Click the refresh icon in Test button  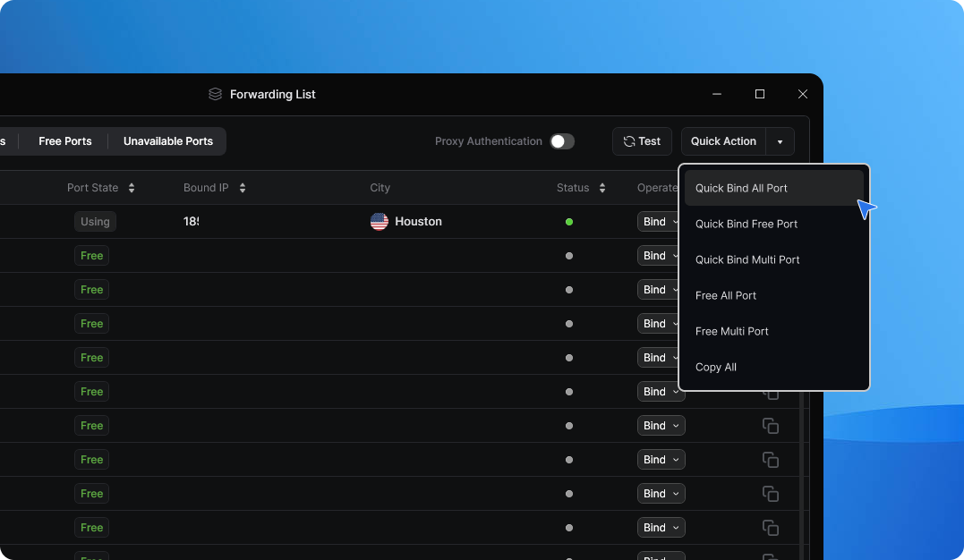click(629, 141)
